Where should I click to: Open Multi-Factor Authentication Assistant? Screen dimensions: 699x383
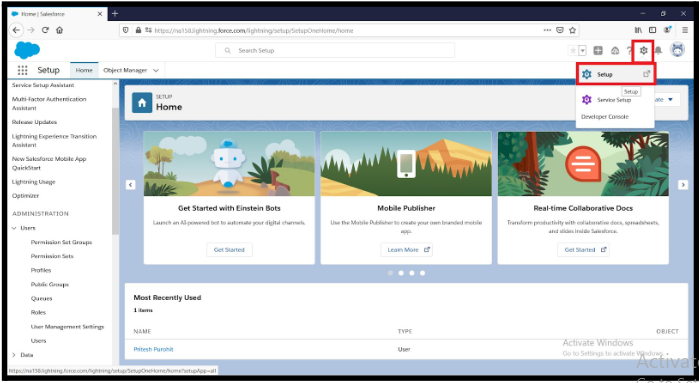pyautogui.click(x=49, y=103)
